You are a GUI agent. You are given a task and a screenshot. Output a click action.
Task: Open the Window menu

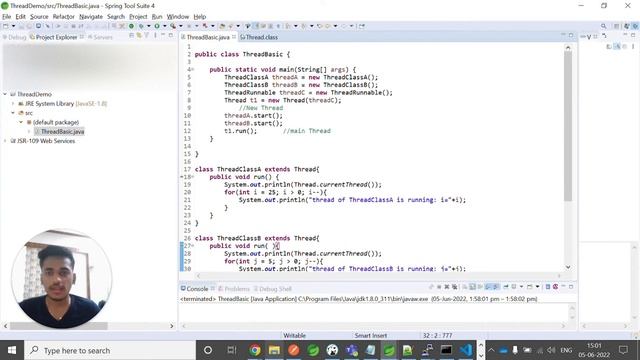[178, 16]
